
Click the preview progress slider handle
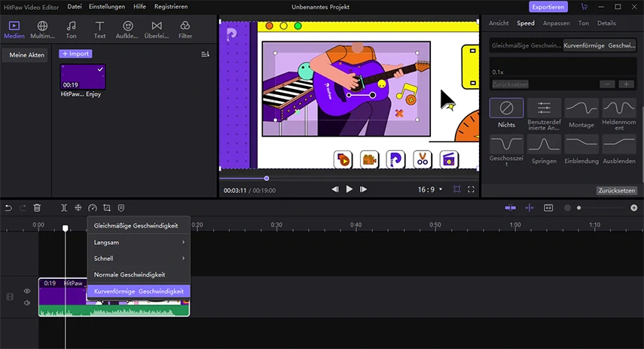(267, 179)
